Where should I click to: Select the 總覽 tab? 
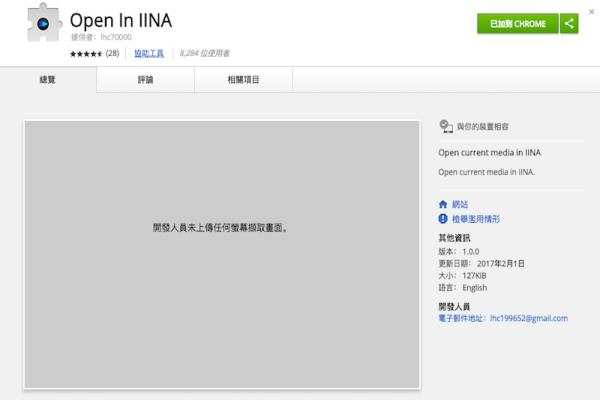click(48, 80)
